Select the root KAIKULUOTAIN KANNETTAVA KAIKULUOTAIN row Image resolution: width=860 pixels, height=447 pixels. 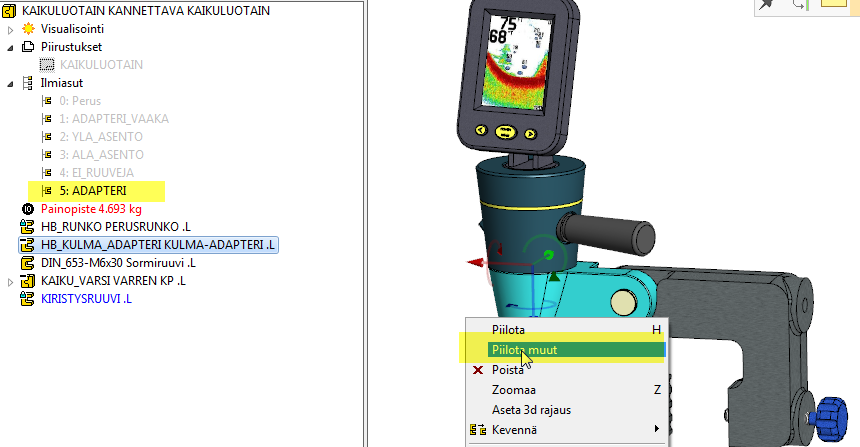pos(146,10)
